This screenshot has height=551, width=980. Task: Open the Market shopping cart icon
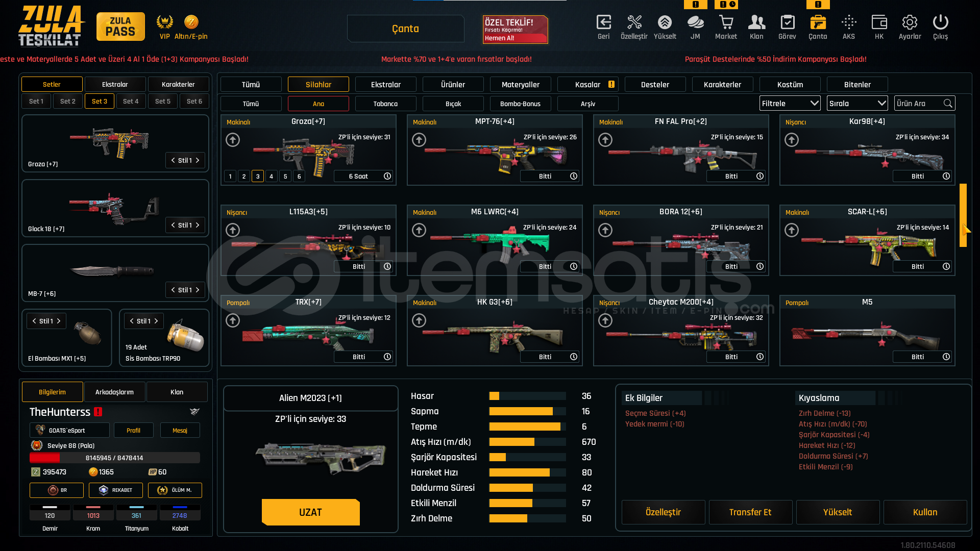coord(726,22)
